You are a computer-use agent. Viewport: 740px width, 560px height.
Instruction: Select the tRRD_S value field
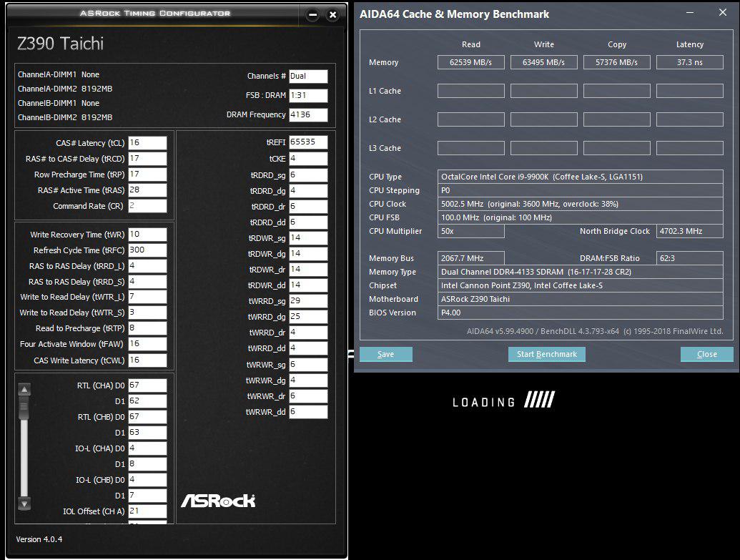pyautogui.click(x=147, y=281)
